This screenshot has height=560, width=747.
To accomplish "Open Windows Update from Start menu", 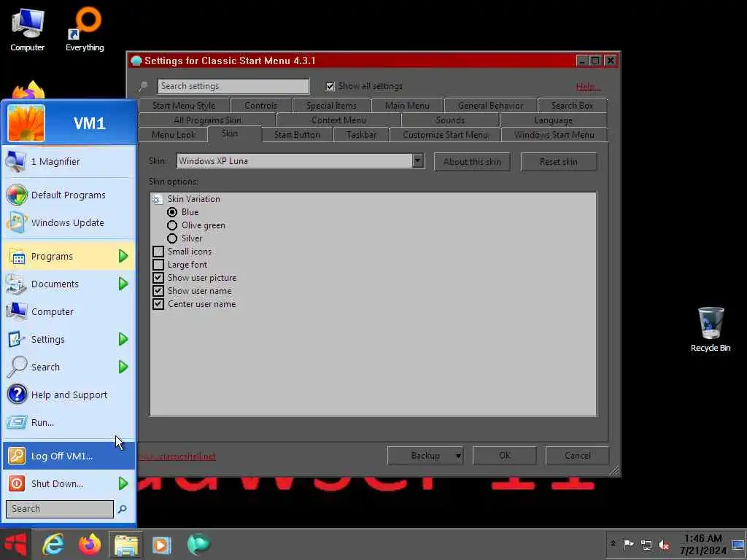I will point(69,222).
